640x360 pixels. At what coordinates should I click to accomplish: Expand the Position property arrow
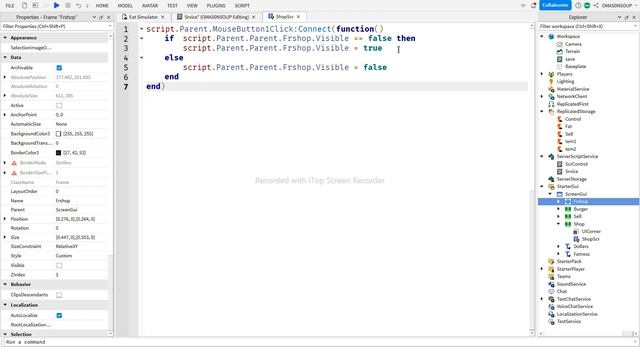(x=5, y=219)
